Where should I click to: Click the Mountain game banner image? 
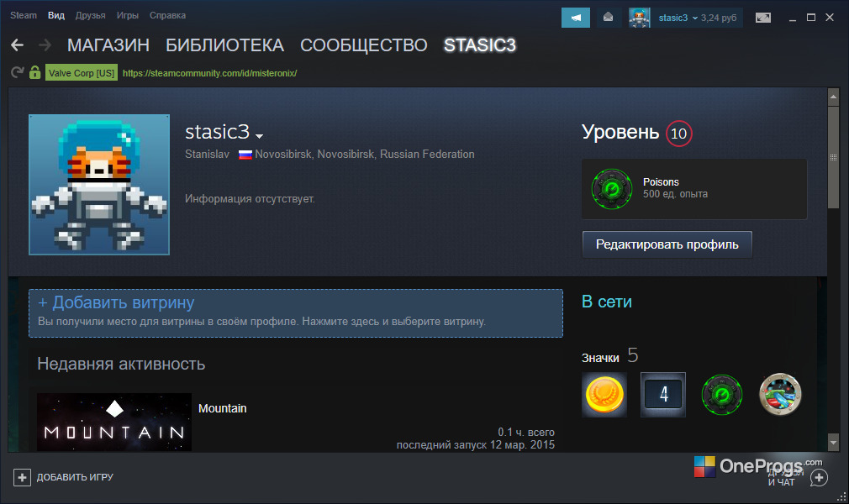pyautogui.click(x=114, y=423)
